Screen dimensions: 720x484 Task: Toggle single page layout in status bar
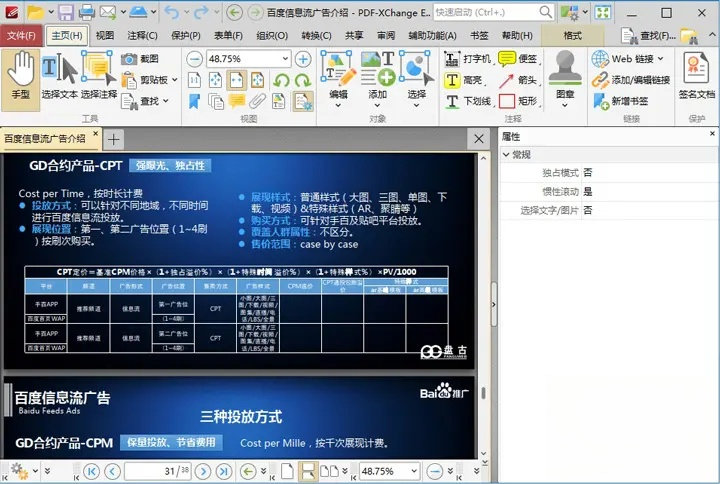tap(287, 471)
